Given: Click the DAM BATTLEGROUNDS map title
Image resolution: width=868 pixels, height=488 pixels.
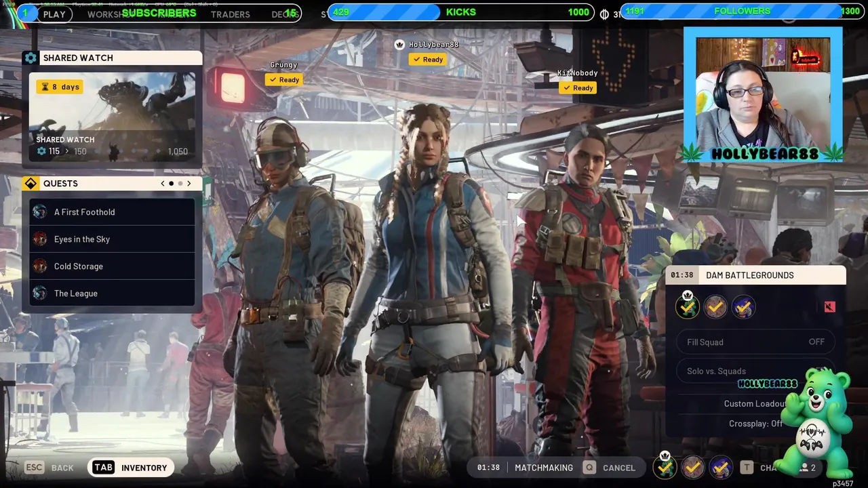Looking at the screenshot, I should pos(750,275).
